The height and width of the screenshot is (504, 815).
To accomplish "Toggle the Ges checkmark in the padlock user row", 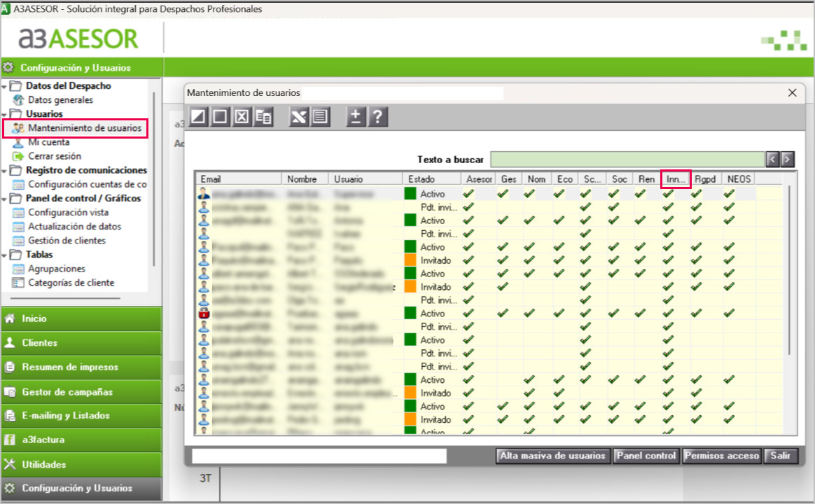I will click(x=503, y=314).
